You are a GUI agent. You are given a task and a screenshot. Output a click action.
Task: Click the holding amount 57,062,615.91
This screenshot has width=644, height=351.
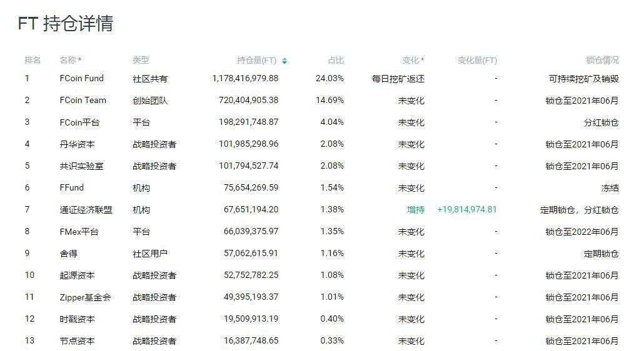251,254
